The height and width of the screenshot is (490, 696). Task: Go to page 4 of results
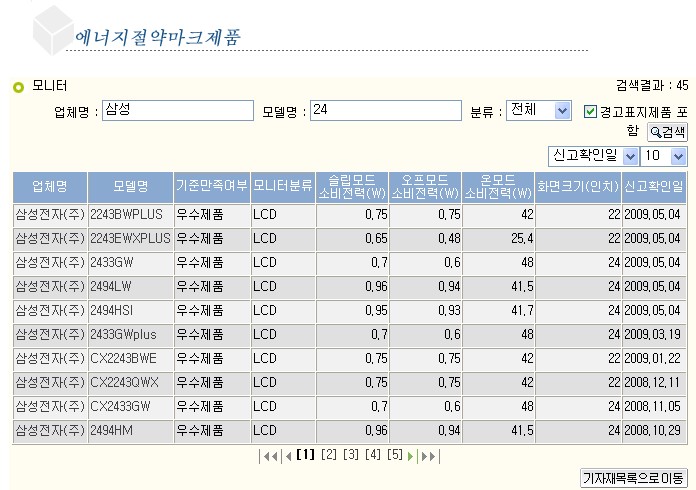coord(373,455)
